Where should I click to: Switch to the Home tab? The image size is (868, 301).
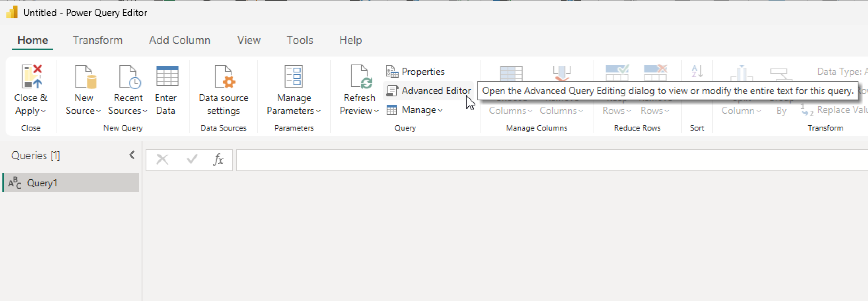pos(33,40)
